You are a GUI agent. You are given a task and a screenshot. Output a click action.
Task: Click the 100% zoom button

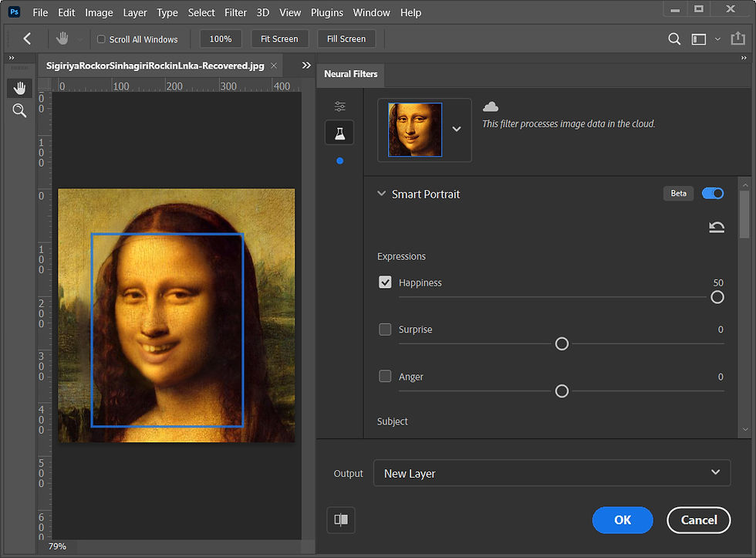(221, 39)
